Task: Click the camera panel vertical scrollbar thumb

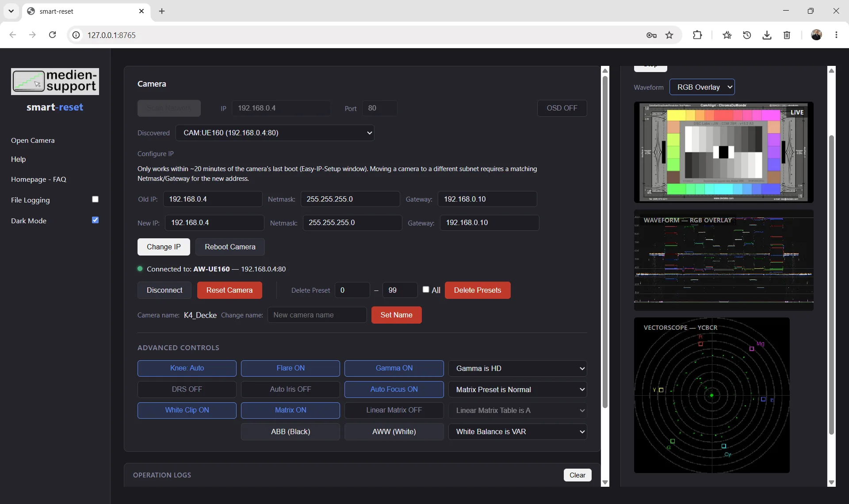Action: point(605,241)
